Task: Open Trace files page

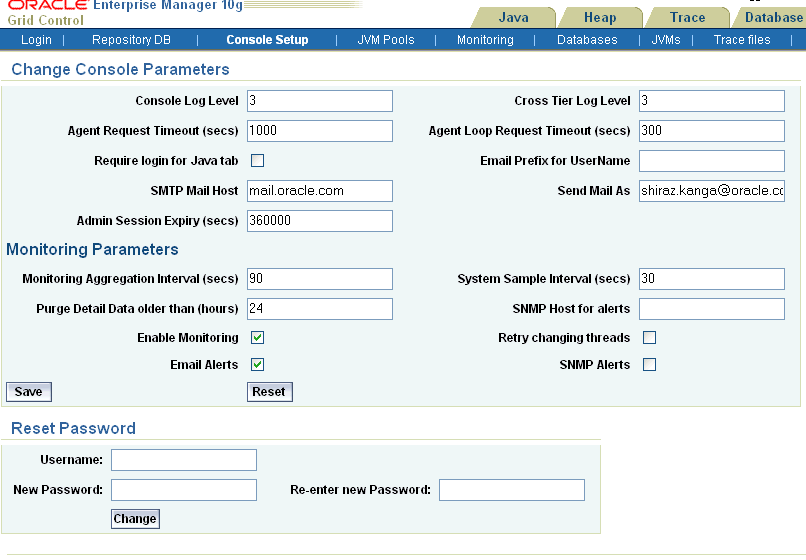Action: click(x=742, y=40)
